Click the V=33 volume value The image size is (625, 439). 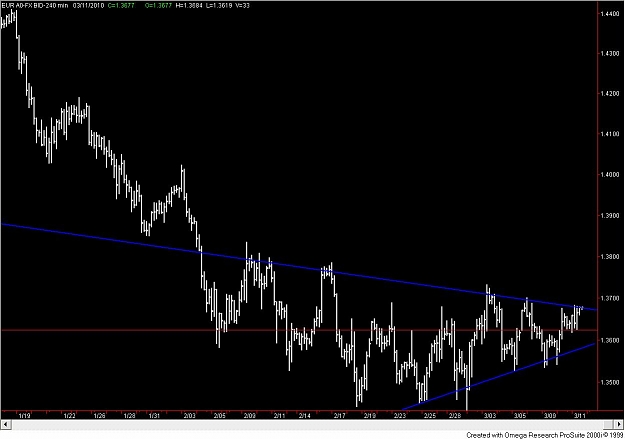click(242, 6)
